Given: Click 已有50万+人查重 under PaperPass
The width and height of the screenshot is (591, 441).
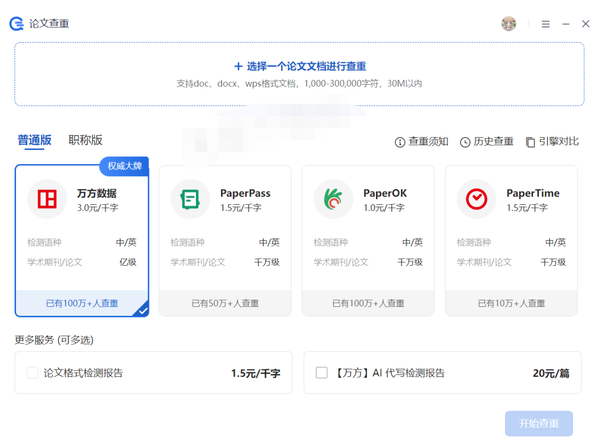Looking at the screenshot, I should pyautogui.click(x=225, y=303).
